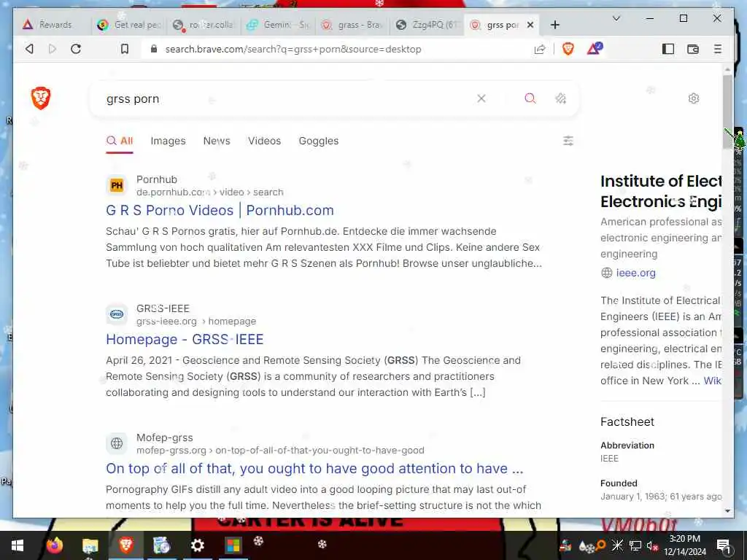Select the All search category
Image resolution: width=747 pixels, height=560 pixels.
point(120,141)
